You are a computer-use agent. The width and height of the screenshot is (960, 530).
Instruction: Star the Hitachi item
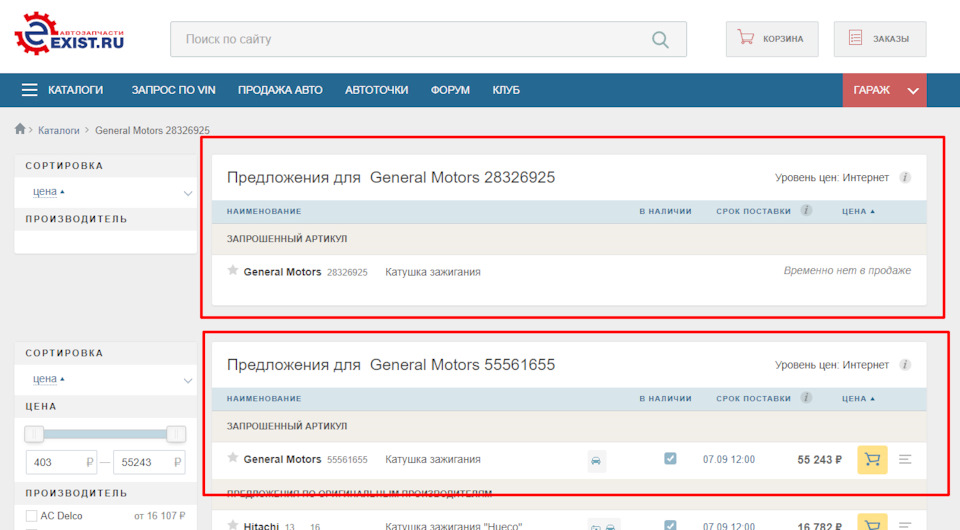pyautogui.click(x=233, y=525)
